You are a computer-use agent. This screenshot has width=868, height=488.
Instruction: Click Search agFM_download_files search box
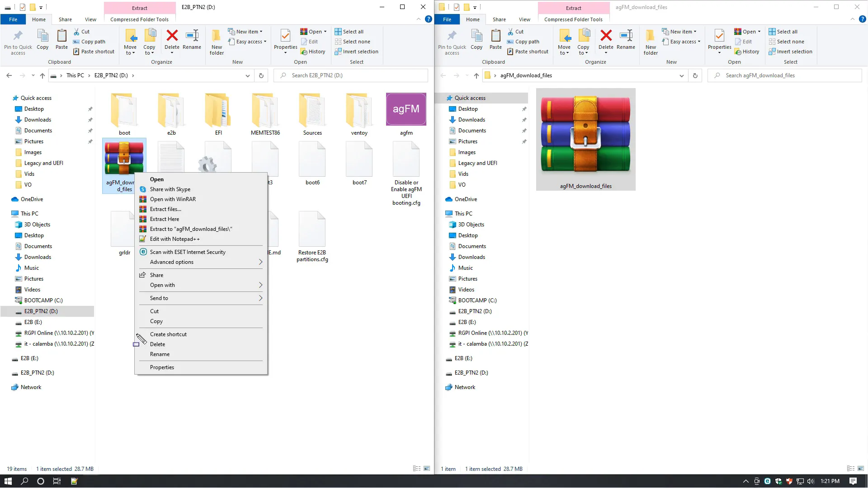point(785,75)
